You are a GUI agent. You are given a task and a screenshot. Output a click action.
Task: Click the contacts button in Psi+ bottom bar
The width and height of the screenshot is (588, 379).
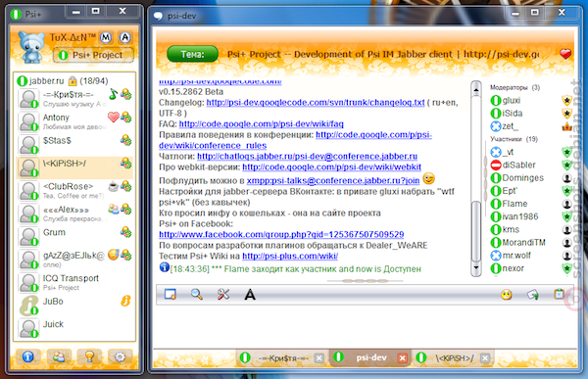59,356
